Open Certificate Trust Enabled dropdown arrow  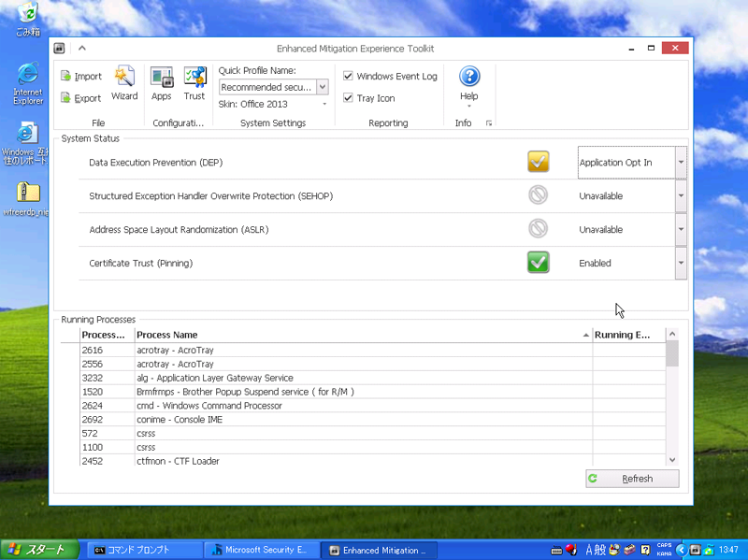click(681, 263)
